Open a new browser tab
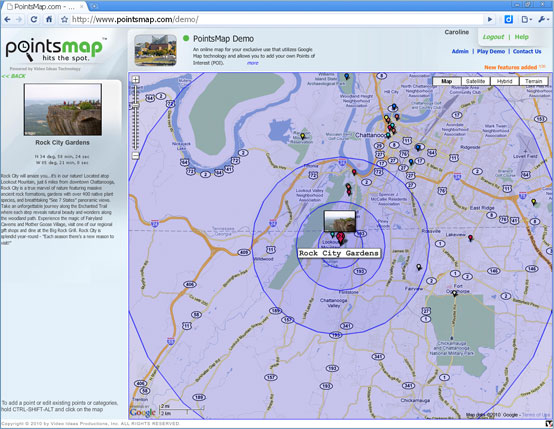 94,6
